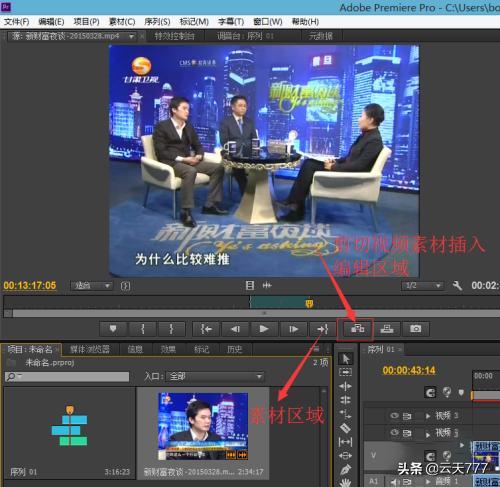Image resolution: width=500 pixels, height=487 pixels.
Task: Toggle sync lock on the upper 视频 track
Action: [407, 416]
